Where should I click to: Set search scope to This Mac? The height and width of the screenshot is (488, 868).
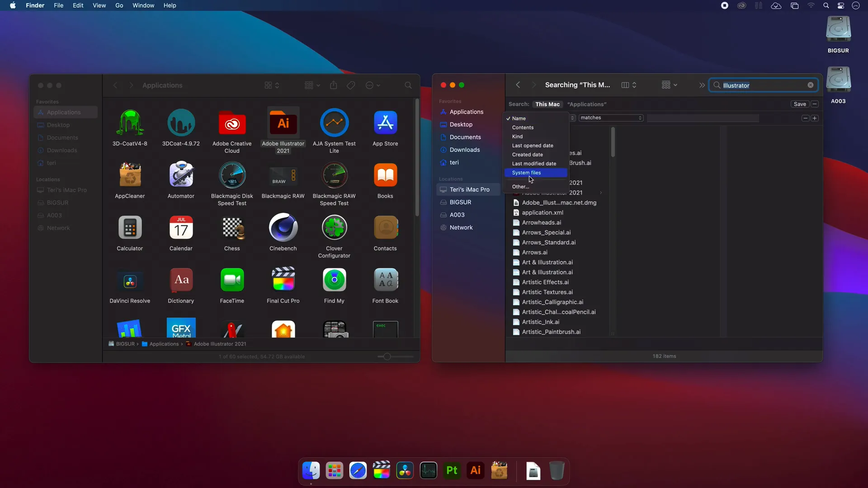547,104
